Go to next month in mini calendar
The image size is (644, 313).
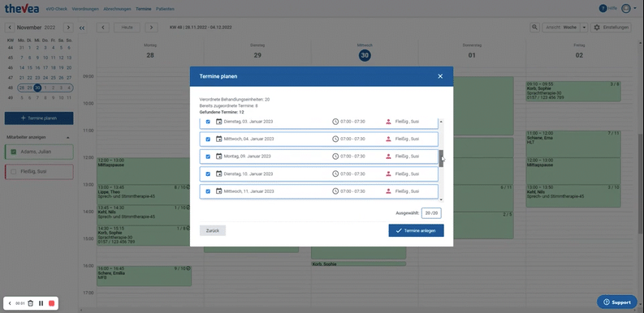pyautogui.click(x=68, y=28)
